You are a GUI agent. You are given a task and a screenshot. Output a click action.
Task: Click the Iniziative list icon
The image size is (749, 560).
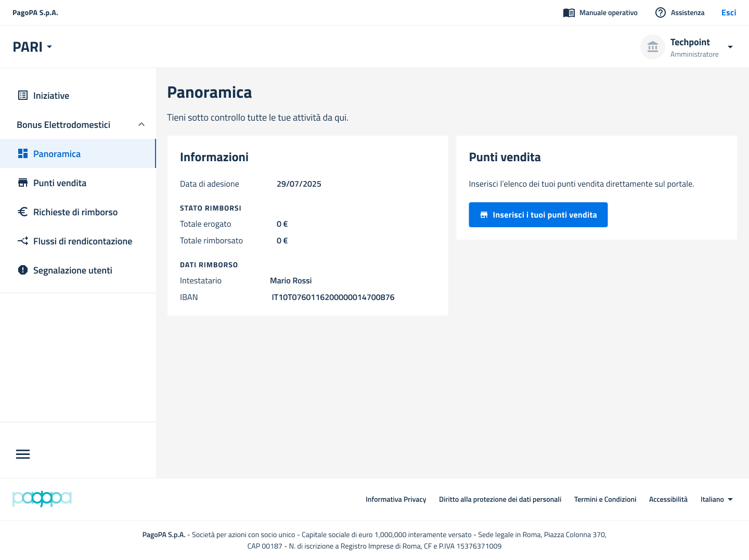tap(23, 95)
